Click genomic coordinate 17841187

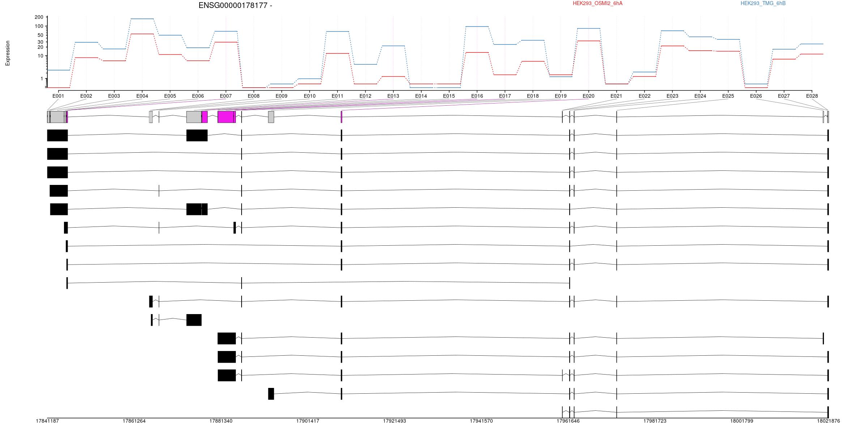[47, 421]
